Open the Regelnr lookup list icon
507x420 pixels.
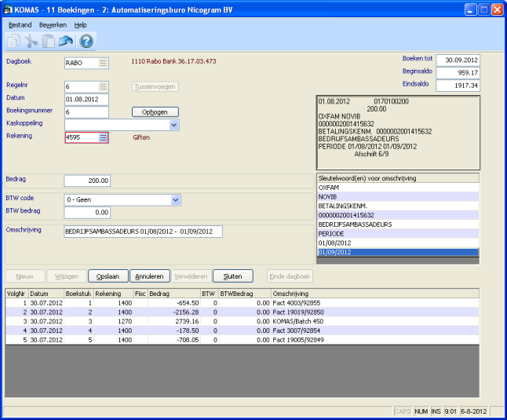[103, 86]
